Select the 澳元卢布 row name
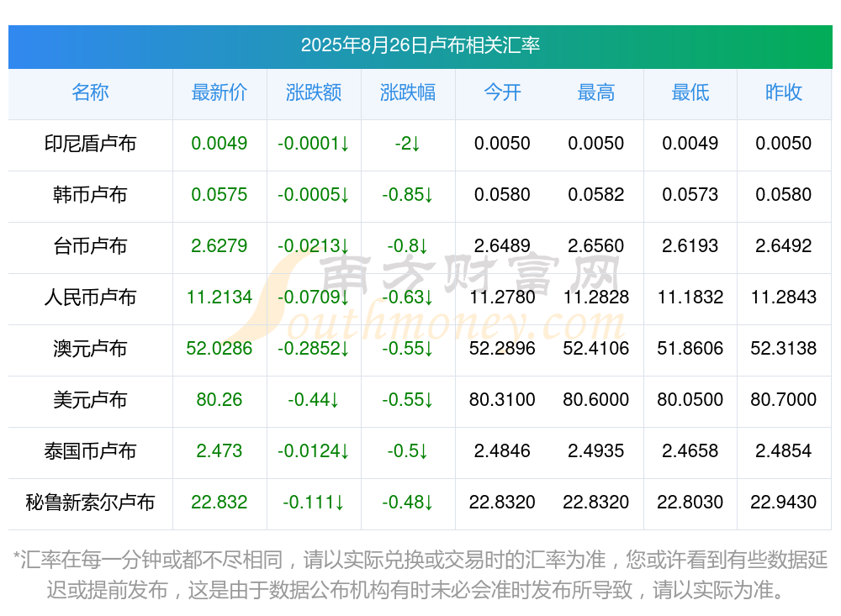 90,349
